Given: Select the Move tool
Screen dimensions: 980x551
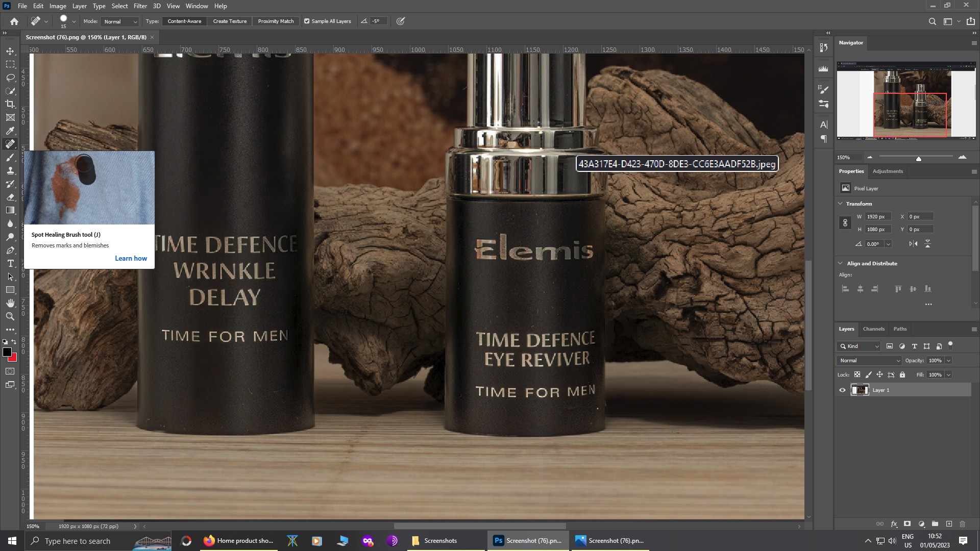Looking at the screenshot, I should coord(10,51).
